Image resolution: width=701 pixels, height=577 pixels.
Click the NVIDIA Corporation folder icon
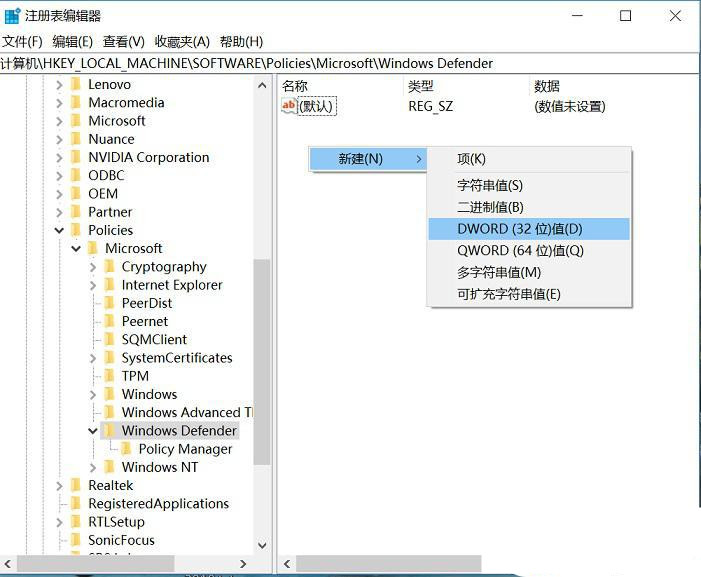[76, 157]
